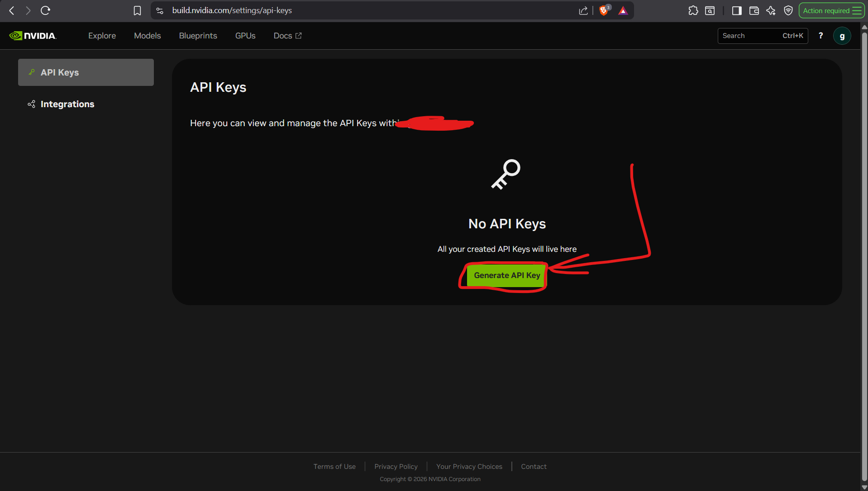Bookmark this page with the bookmark icon
Image resolution: width=868 pixels, height=491 pixels.
pyautogui.click(x=137, y=10)
